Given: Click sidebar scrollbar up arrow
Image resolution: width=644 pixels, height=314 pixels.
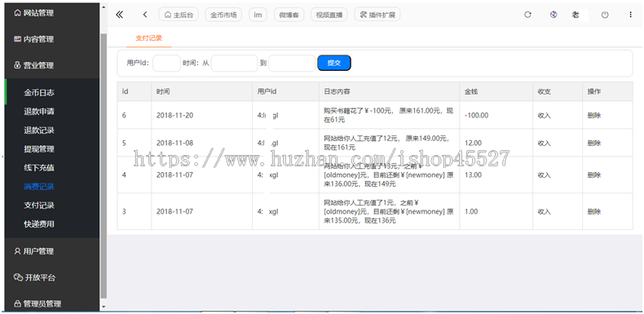Looking at the screenshot, I should [x=104, y=7].
